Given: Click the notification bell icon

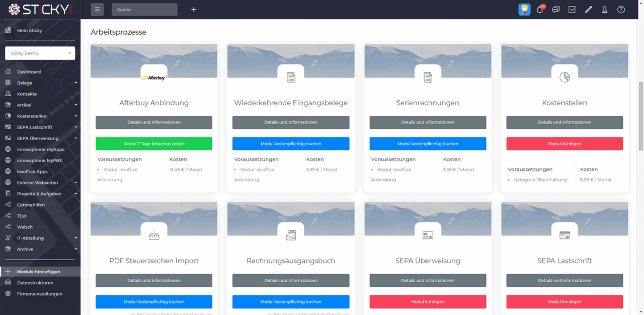Looking at the screenshot, I should (540, 10).
